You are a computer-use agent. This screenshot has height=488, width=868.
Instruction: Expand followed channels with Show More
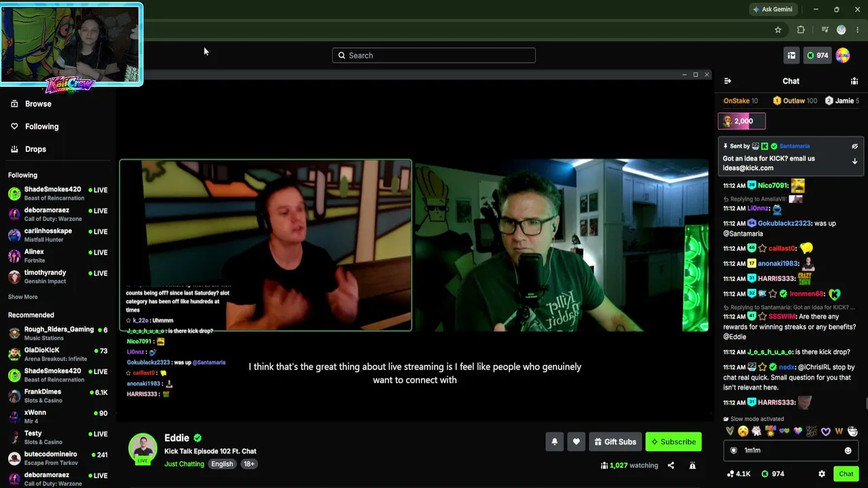point(23,297)
